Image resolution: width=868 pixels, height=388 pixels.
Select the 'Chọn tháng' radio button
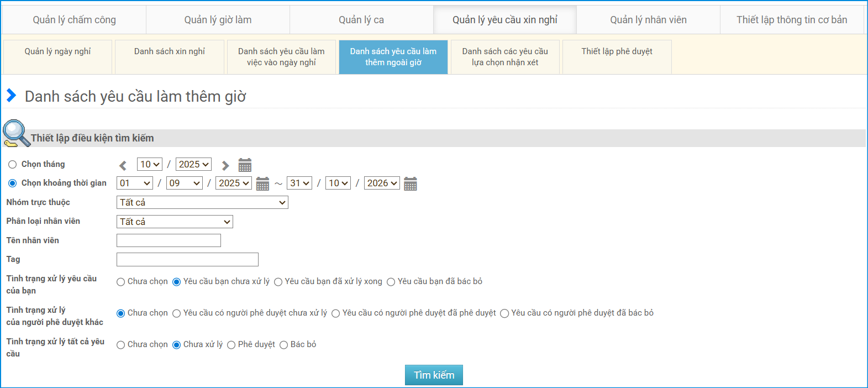coord(12,165)
